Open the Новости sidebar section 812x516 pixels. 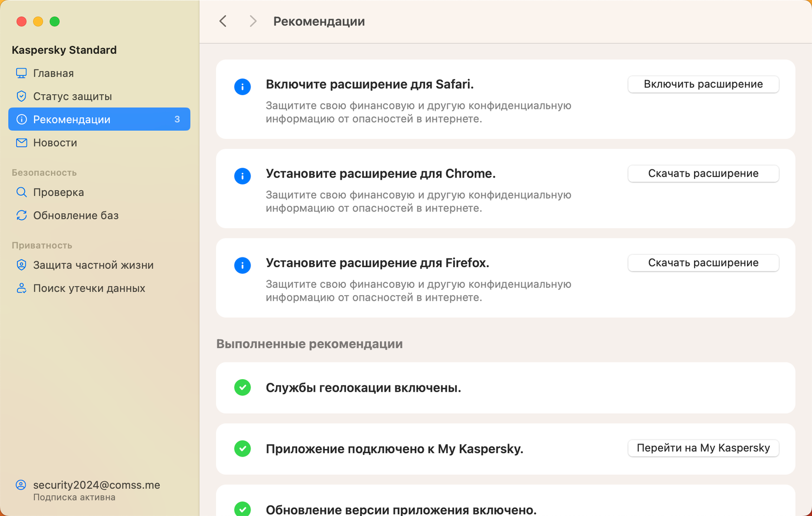pyautogui.click(x=55, y=143)
